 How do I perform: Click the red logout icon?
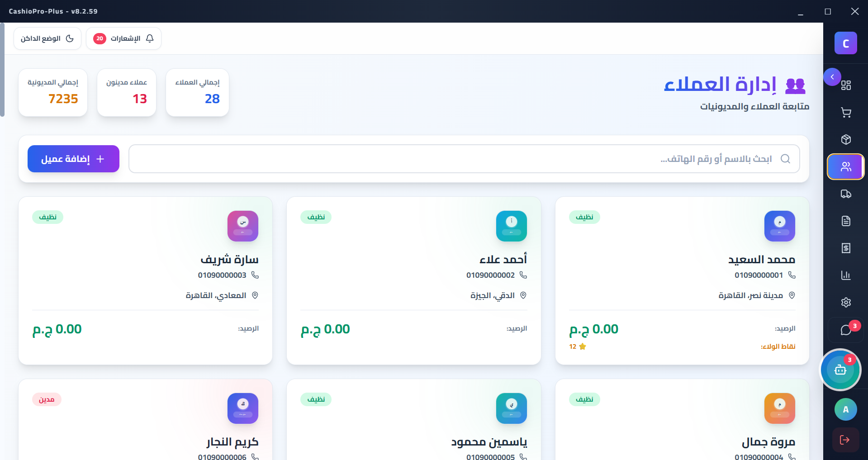pyautogui.click(x=845, y=440)
